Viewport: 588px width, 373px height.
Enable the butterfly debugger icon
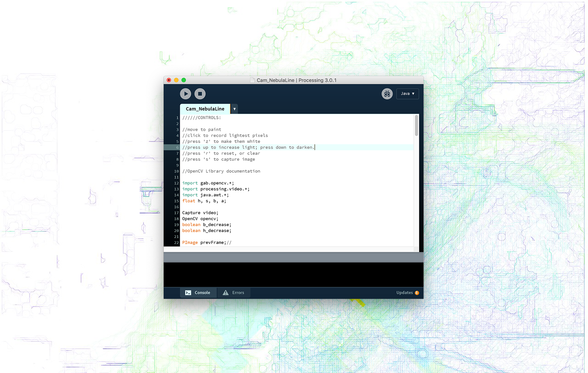point(387,94)
